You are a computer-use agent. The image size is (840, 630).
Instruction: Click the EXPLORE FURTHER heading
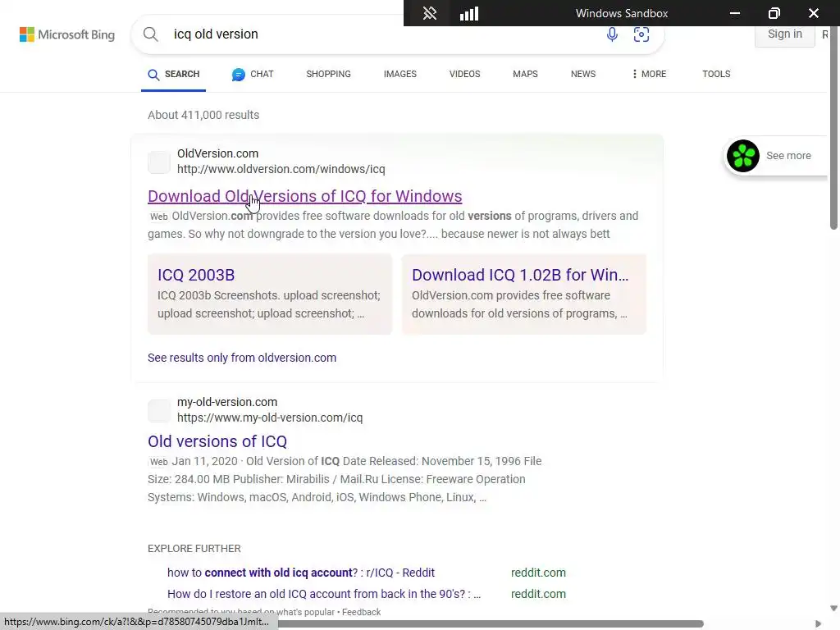coord(194,549)
